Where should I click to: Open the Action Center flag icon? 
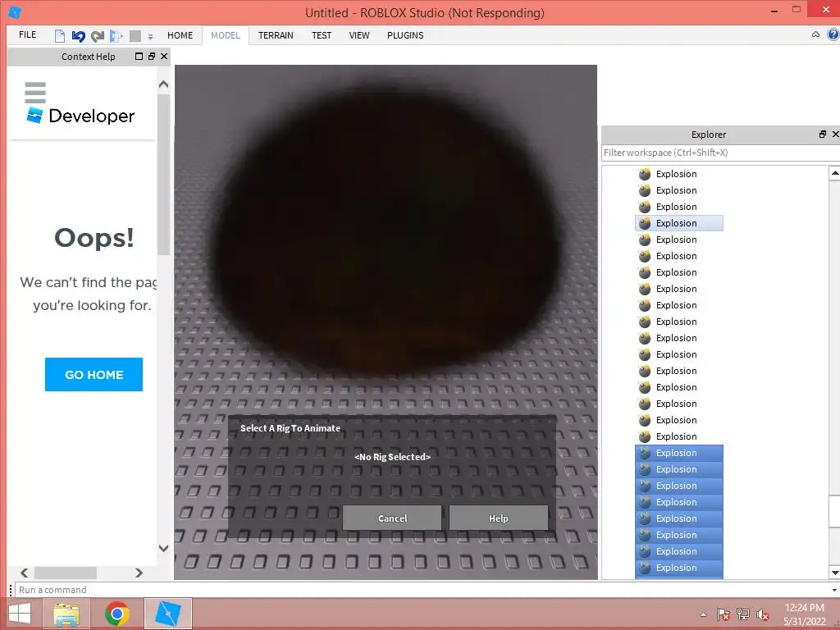click(x=724, y=614)
